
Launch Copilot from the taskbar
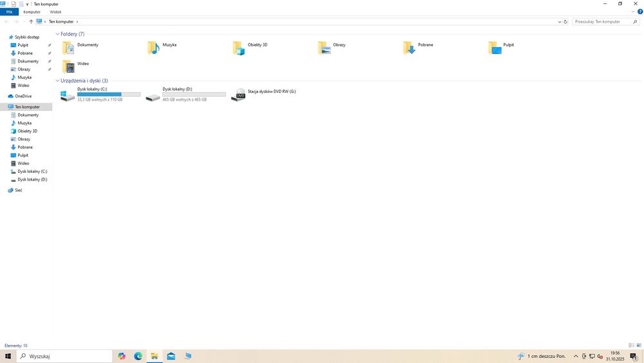coord(122,356)
